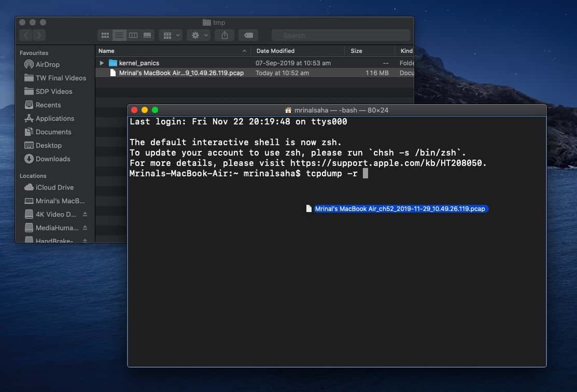Select Mrinal's MacB... location in sidebar
577x392 pixels.
(54, 201)
